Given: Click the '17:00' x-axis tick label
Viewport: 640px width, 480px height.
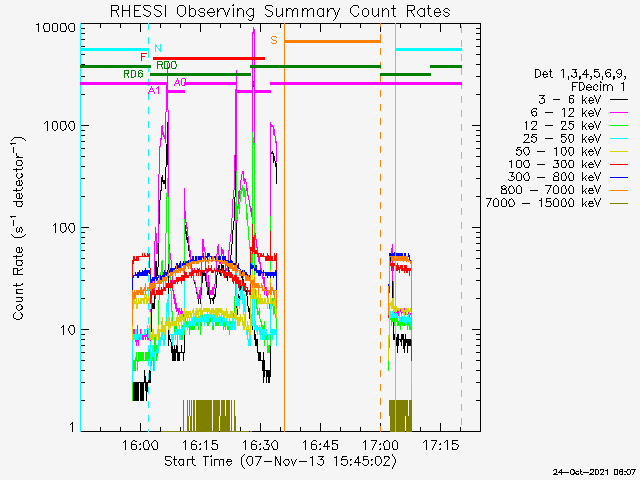Looking at the screenshot, I should click(x=380, y=445).
